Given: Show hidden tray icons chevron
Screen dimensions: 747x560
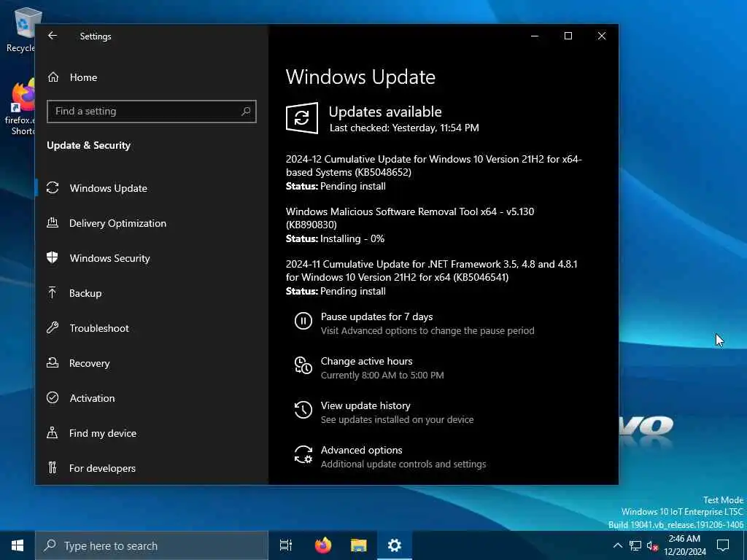Looking at the screenshot, I should point(617,545).
